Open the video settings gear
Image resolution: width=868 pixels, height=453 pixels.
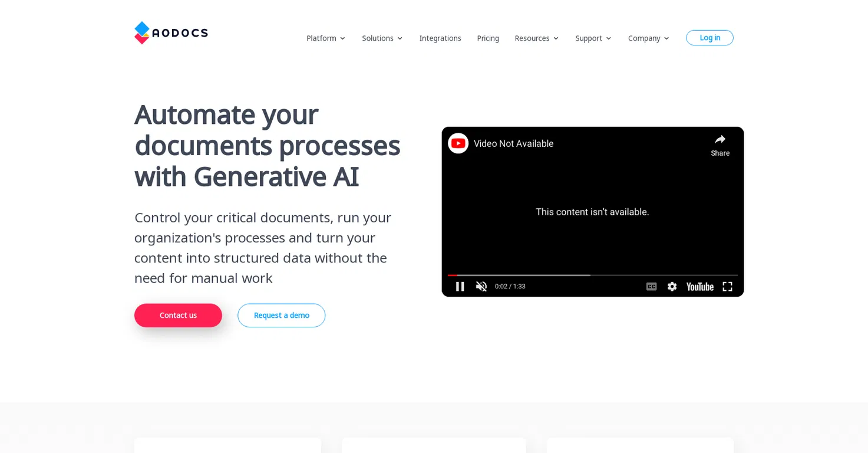pyautogui.click(x=672, y=286)
